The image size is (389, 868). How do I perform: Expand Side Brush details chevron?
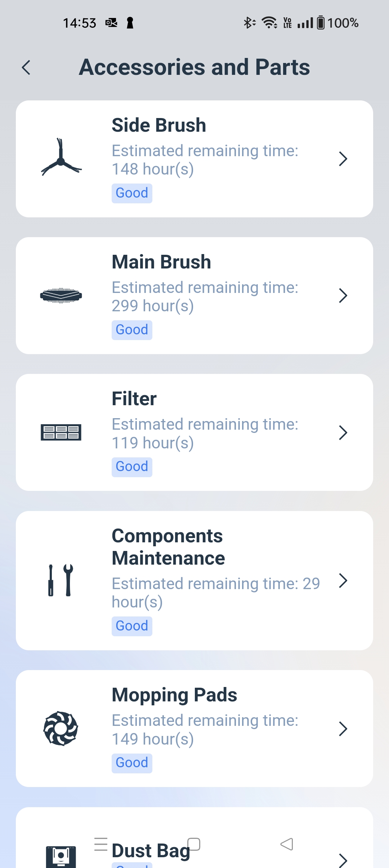(343, 159)
